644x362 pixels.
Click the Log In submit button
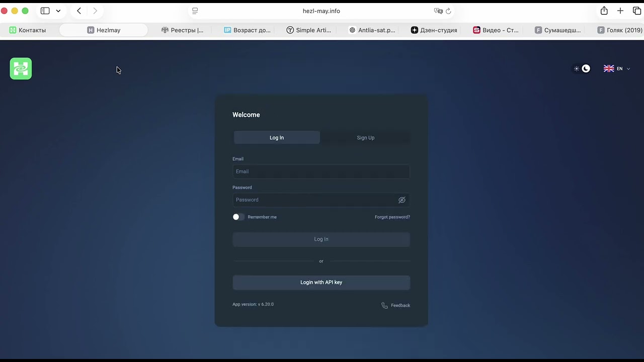click(x=321, y=239)
